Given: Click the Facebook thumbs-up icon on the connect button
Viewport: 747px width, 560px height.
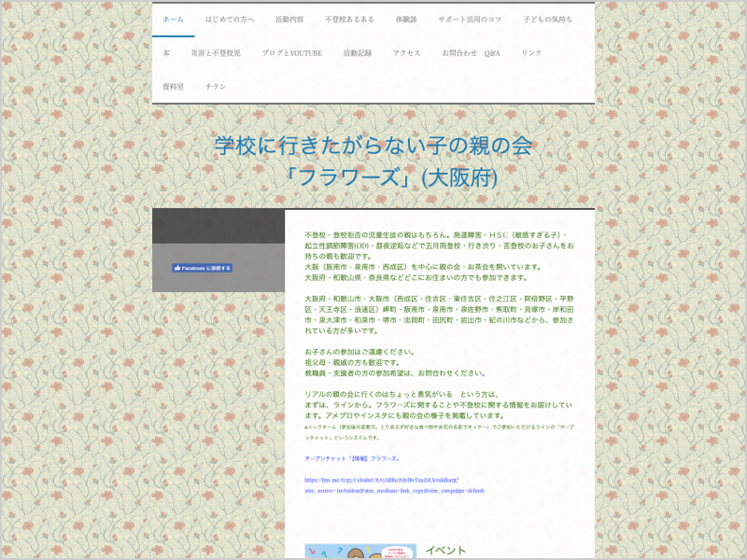Looking at the screenshot, I should (177, 267).
